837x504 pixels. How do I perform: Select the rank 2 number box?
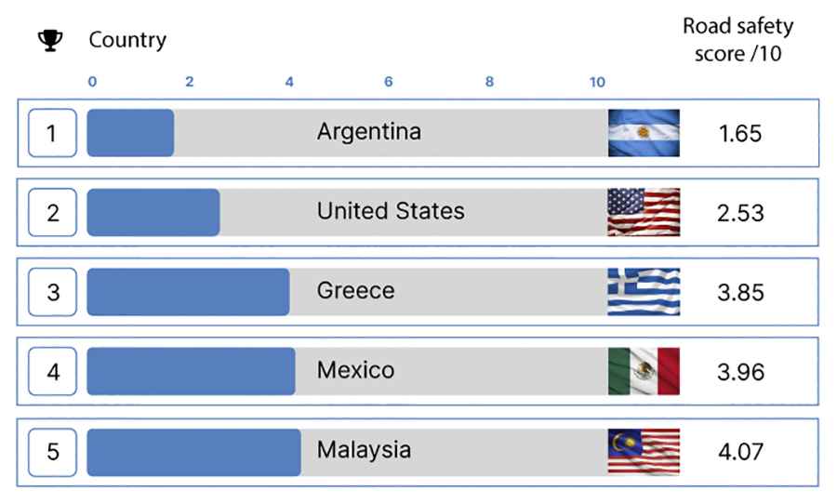tap(52, 212)
